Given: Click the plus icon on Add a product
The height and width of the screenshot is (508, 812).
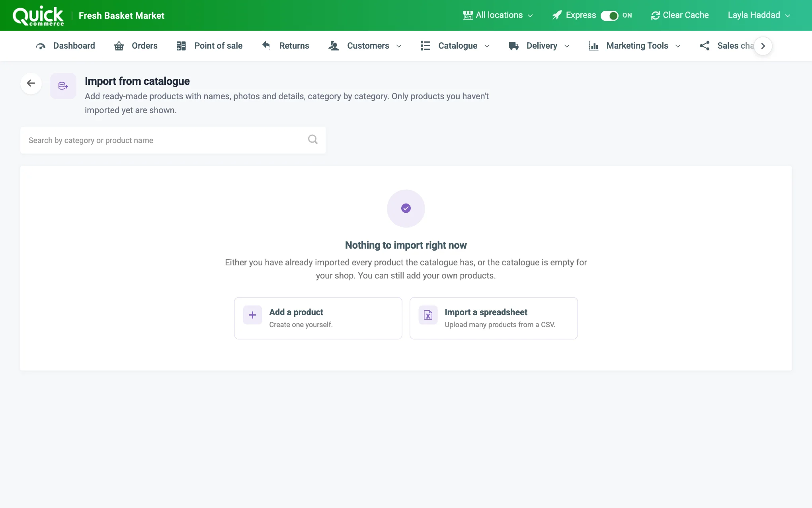Looking at the screenshot, I should pos(252,315).
